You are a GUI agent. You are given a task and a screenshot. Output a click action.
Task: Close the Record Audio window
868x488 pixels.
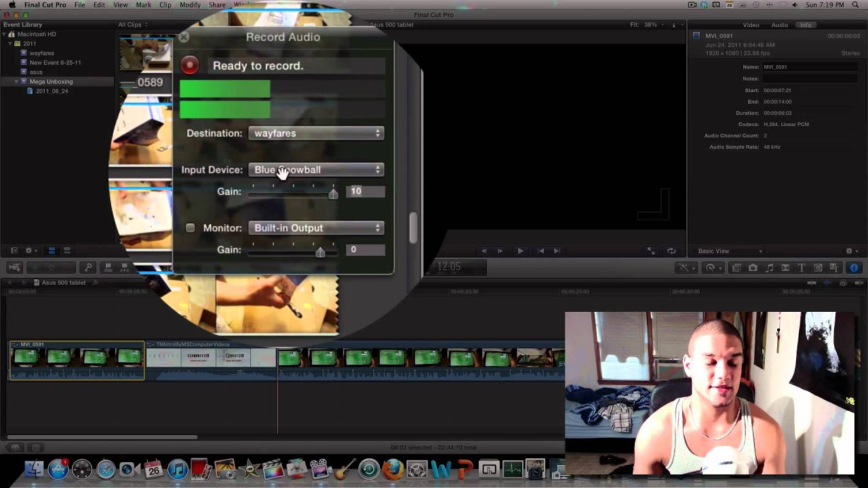184,37
